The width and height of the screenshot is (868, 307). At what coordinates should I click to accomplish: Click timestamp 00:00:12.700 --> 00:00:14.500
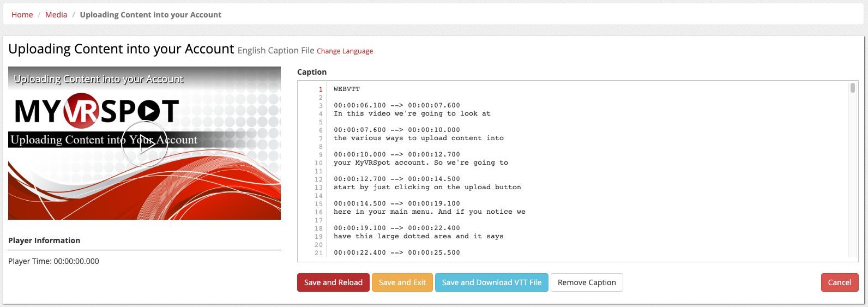click(397, 179)
